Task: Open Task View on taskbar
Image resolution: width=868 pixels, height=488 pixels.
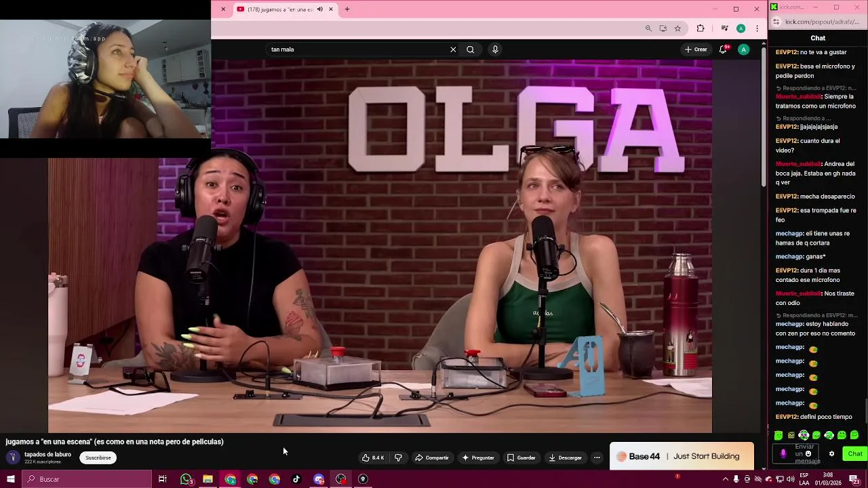Action: pos(163,479)
